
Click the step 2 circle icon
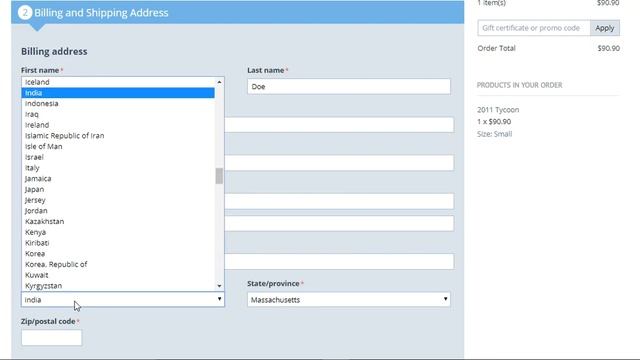pyautogui.click(x=25, y=13)
